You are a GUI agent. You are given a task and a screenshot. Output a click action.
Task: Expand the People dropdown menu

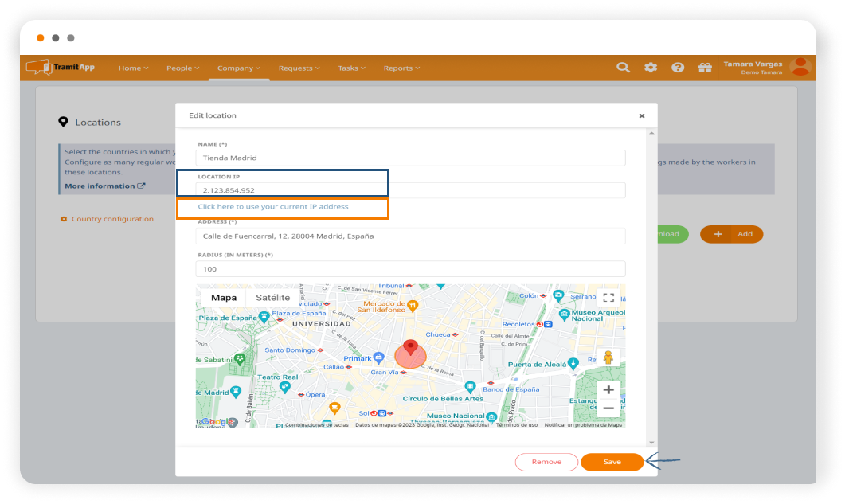pyautogui.click(x=182, y=68)
